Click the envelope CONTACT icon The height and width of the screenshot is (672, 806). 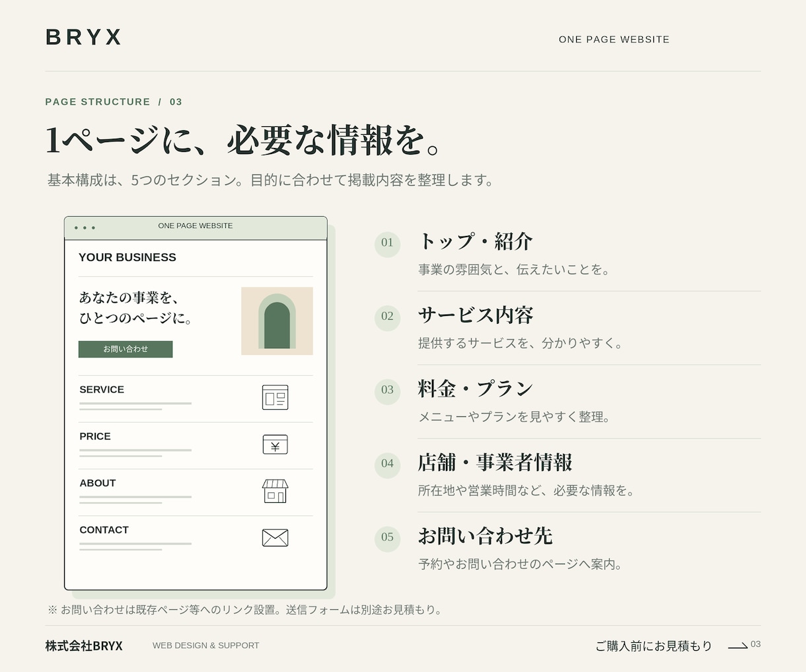pyautogui.click(x=275, y=538)
